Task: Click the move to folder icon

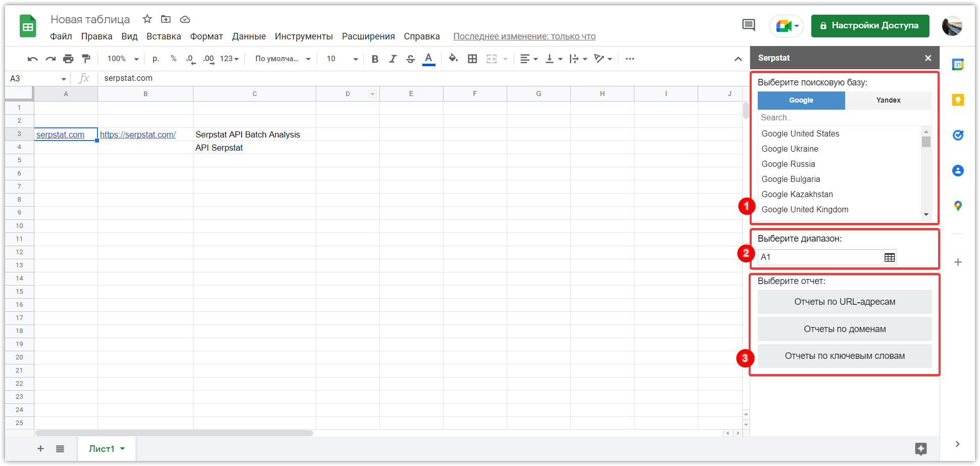Action: click(166, 19)
